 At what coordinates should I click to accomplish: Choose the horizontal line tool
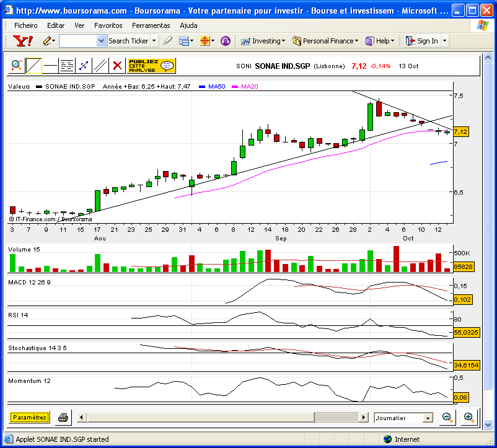[x=50, y=66]
